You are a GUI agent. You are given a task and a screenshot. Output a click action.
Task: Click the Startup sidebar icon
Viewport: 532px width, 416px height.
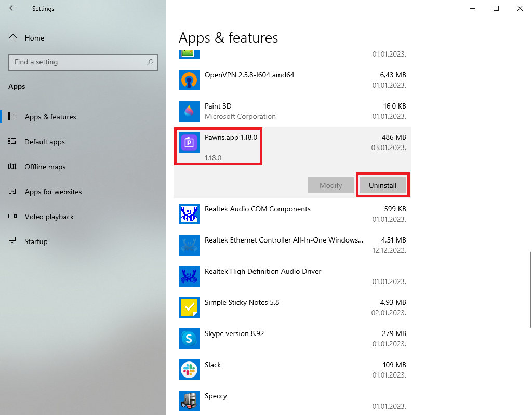pyautogui.click(x=12, y=240)
